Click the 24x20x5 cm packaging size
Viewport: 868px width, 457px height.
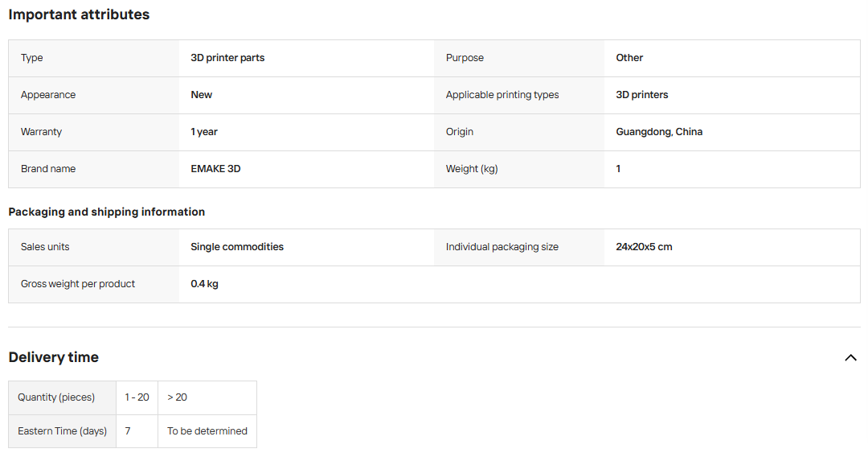click(644, 247)
